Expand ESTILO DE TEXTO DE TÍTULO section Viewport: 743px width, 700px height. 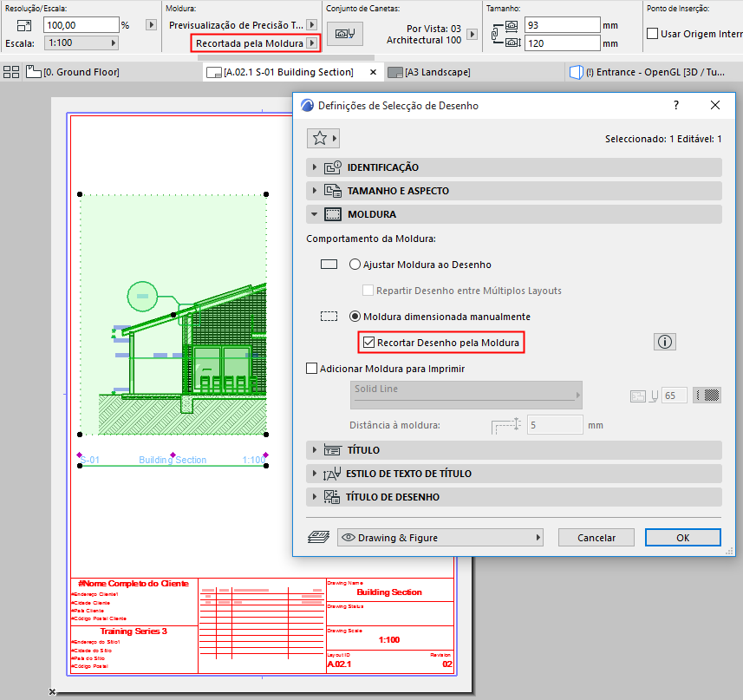pos(514,474)
